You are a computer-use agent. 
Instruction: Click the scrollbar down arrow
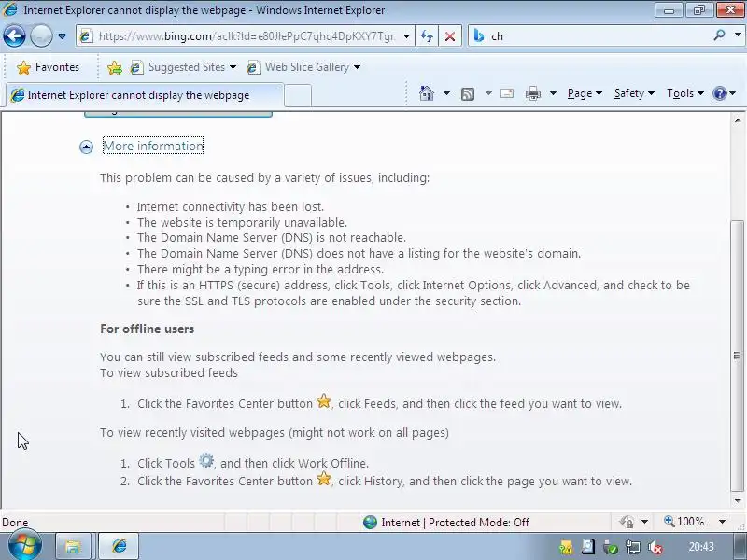pyautogui.click(x=737, y=500)
